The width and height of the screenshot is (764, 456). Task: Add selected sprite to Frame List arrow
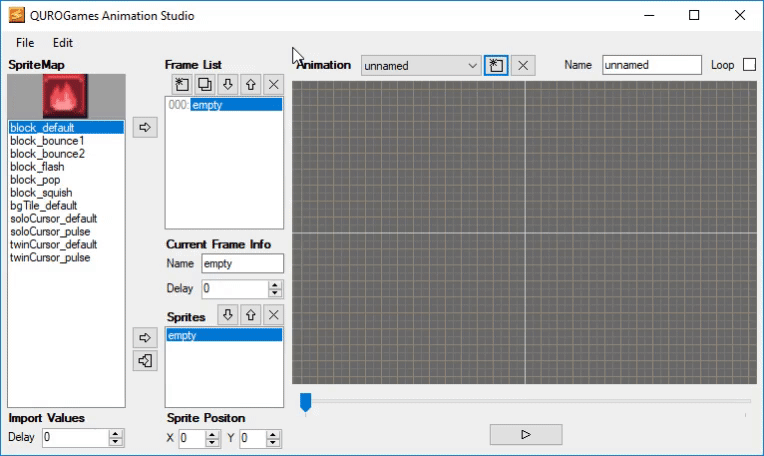coord(145,128)
